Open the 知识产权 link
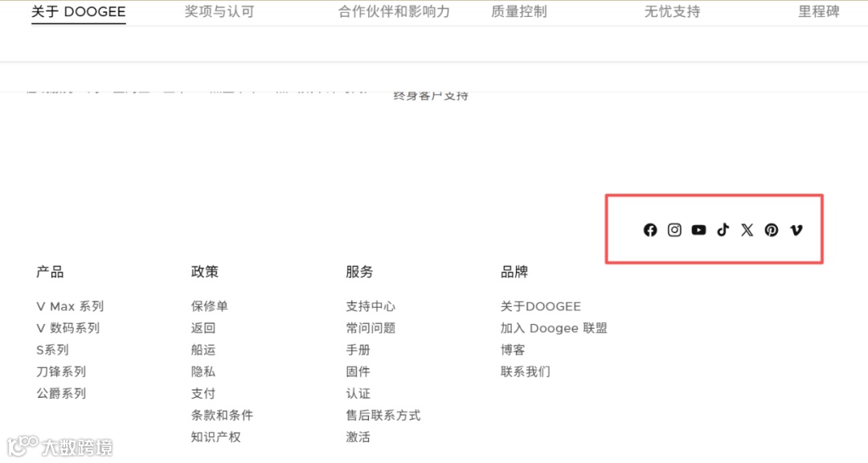Viewport: 868px width, 463px height. [x=216, y=437]
